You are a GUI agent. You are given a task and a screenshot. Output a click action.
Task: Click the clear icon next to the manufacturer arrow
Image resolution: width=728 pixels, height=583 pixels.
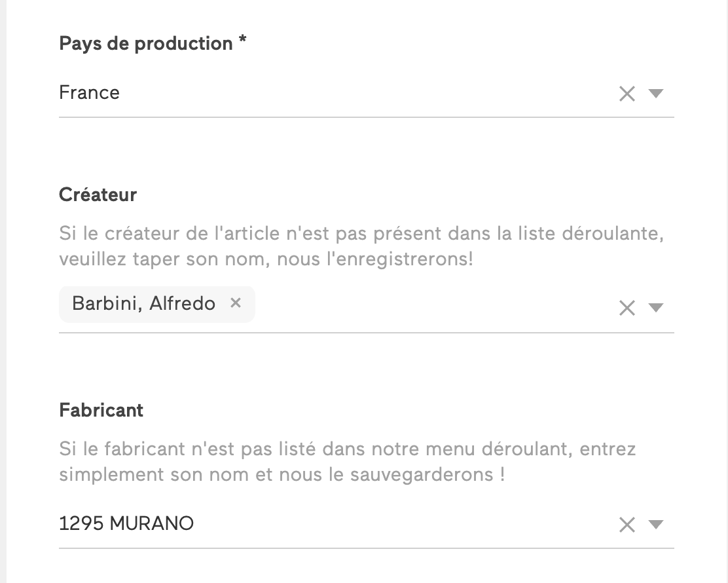click(x=627, y=524)
